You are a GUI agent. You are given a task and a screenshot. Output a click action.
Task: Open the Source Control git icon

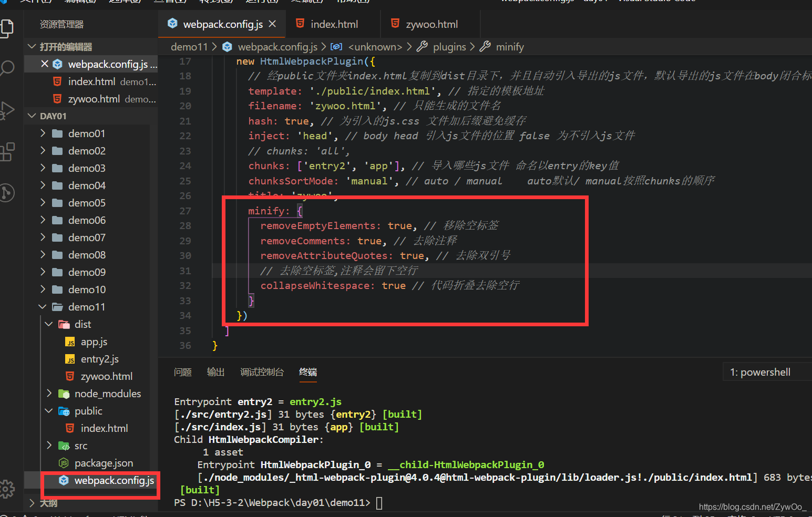click(6, 193)
